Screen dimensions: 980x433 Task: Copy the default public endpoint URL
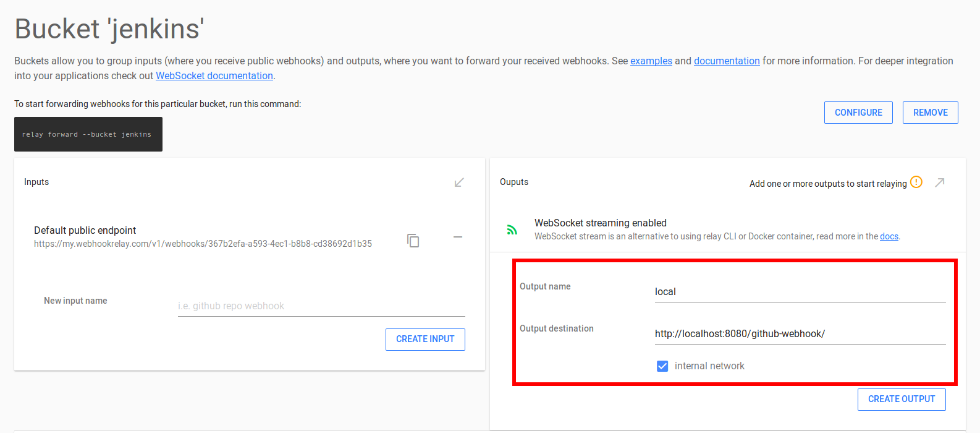click(x=413, y=241)
